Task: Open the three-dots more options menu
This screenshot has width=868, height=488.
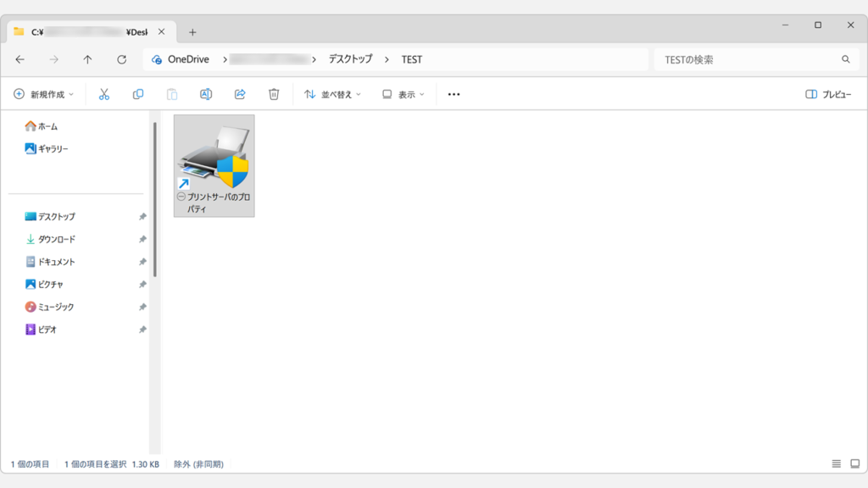Action: (x=454, y=95)
